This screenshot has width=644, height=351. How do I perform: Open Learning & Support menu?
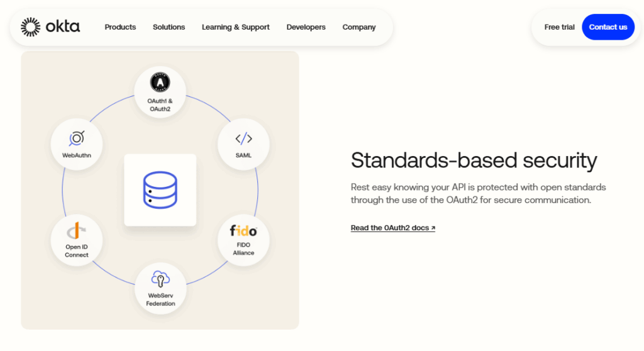click(x=236, y=27)
